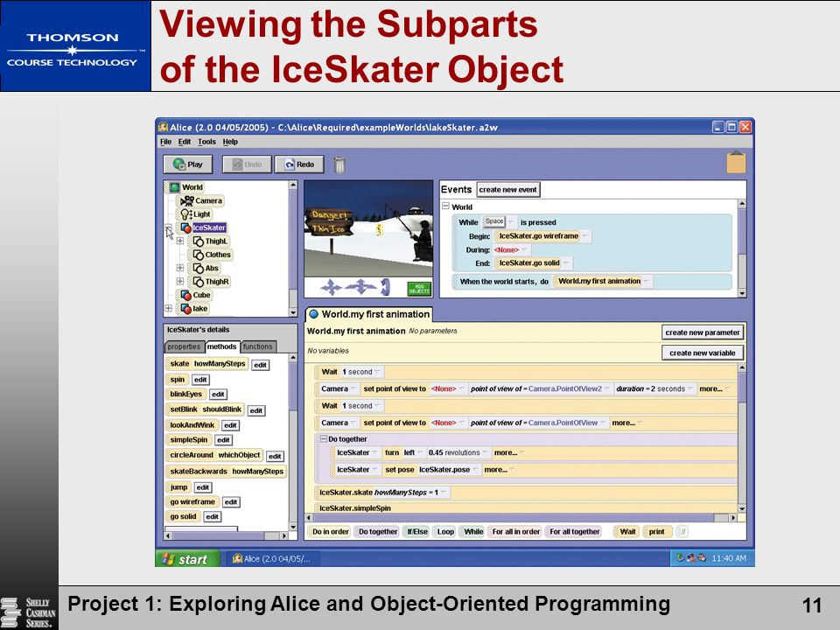
Task: Click the Alice icon in window title bar
Action: click(164, 127)
